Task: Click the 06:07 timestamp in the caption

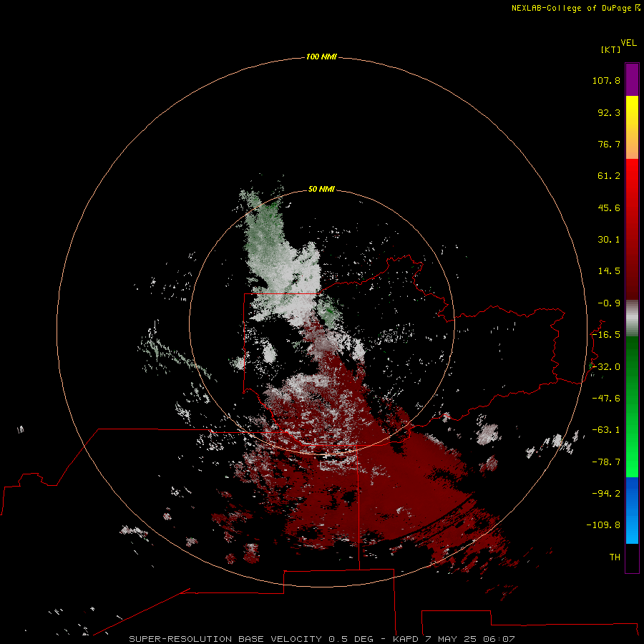Action: pyautogui.click(x=499, y=639)
